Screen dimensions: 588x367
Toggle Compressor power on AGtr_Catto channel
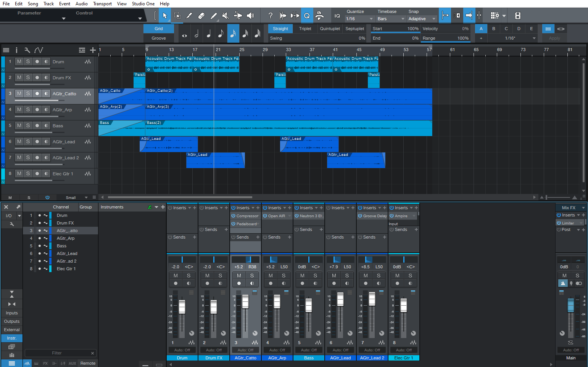tap(233, 216)
